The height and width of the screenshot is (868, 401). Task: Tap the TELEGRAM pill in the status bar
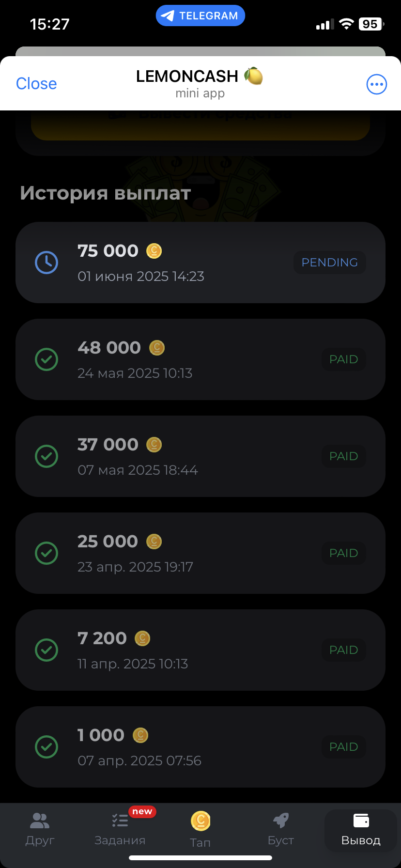(200, 15)
